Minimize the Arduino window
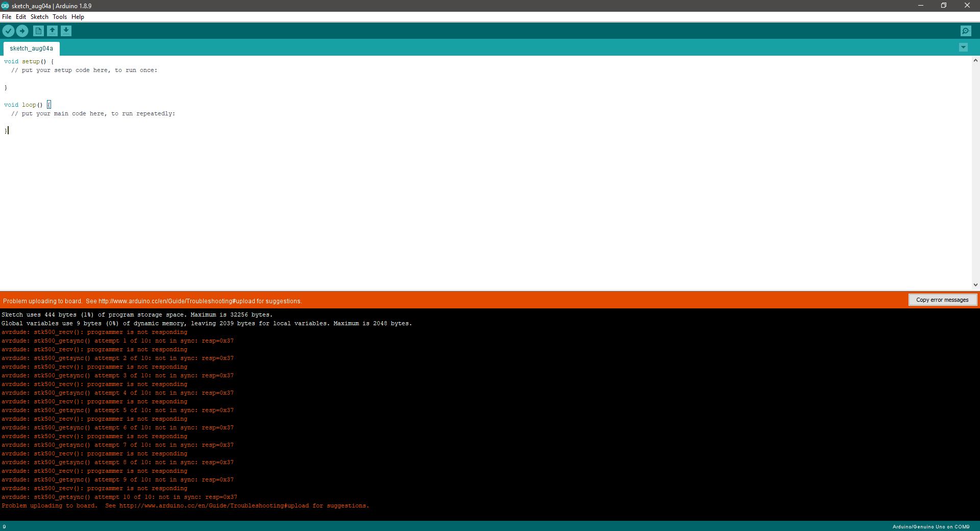The width and height of the screenshot is (980, 531). pos(921,6)
